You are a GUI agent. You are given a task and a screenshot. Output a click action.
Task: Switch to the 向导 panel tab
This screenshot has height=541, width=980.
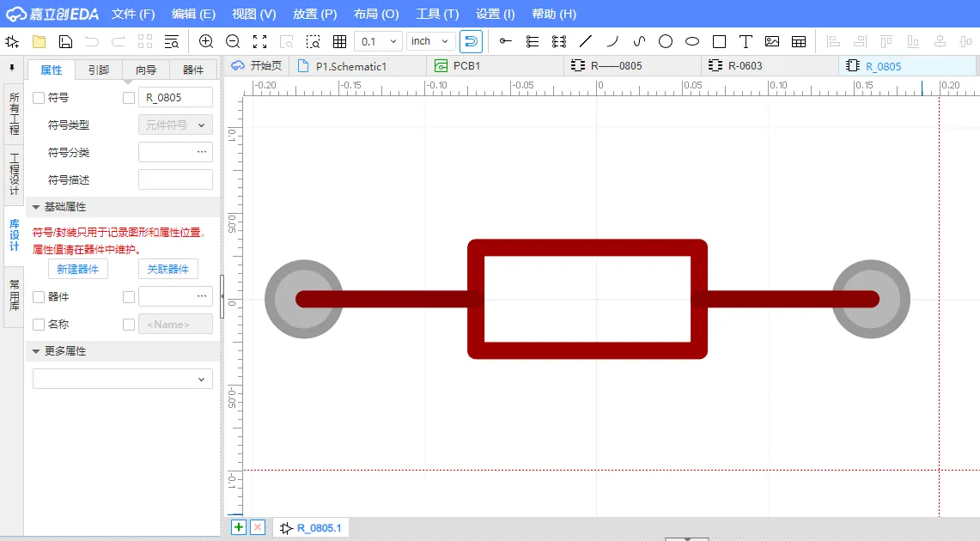pos(146,70)
